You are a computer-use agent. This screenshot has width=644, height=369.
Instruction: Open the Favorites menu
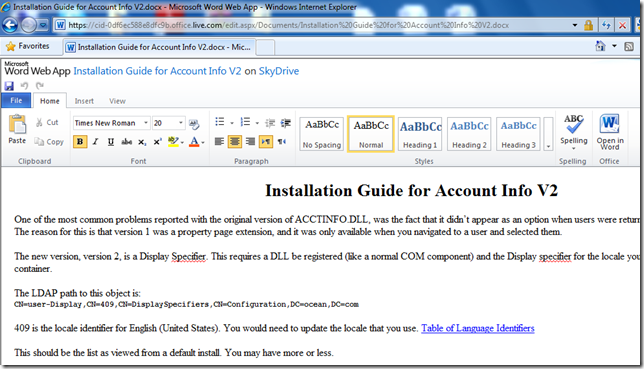[x=28, y=46]
